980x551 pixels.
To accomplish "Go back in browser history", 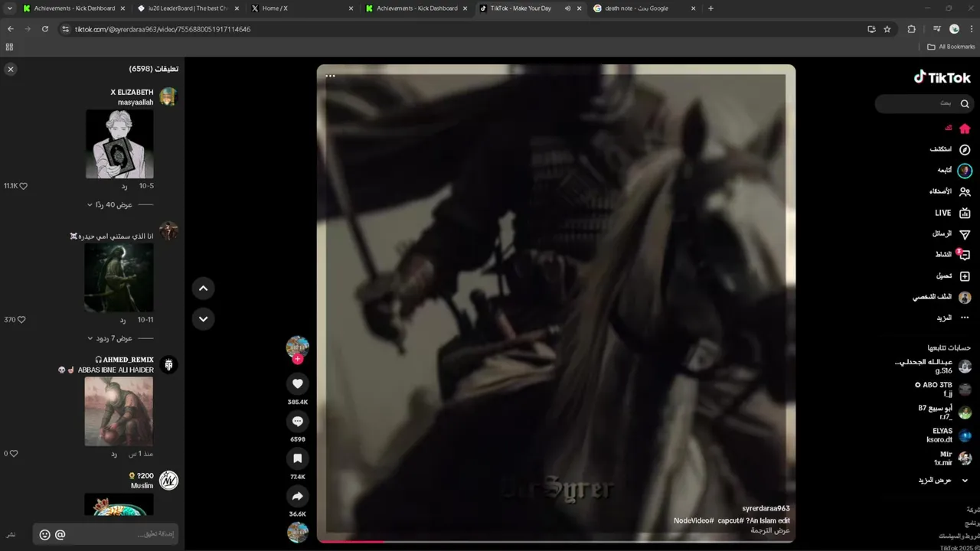I will pyautogui.click(x=11, y=29).
